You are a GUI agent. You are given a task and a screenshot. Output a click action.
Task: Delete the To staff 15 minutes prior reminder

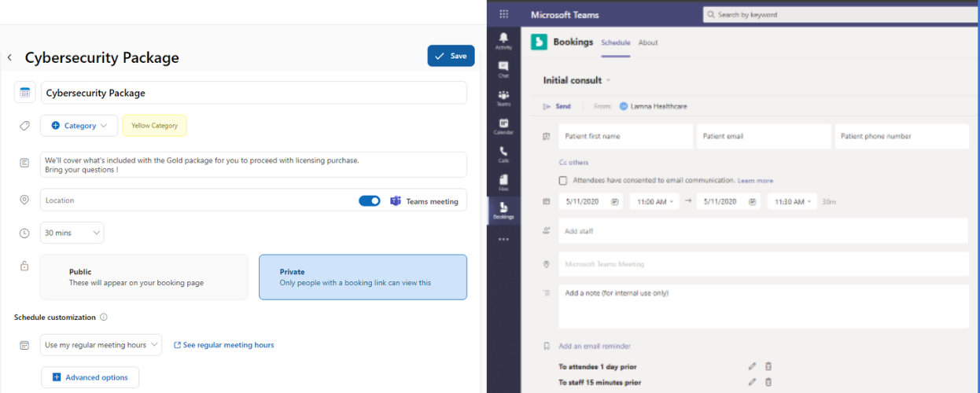pyautogui.click(x=768, y=382)
